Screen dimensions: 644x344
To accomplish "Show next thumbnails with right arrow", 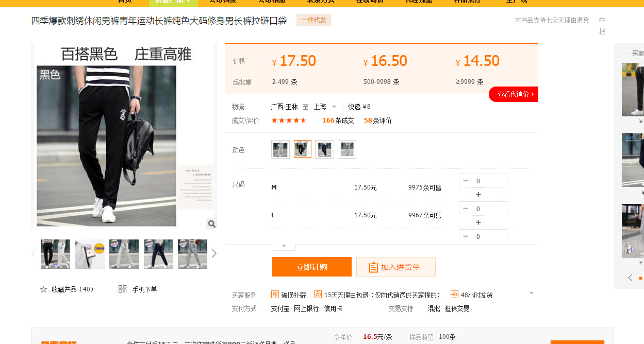I will coord(214,253).
